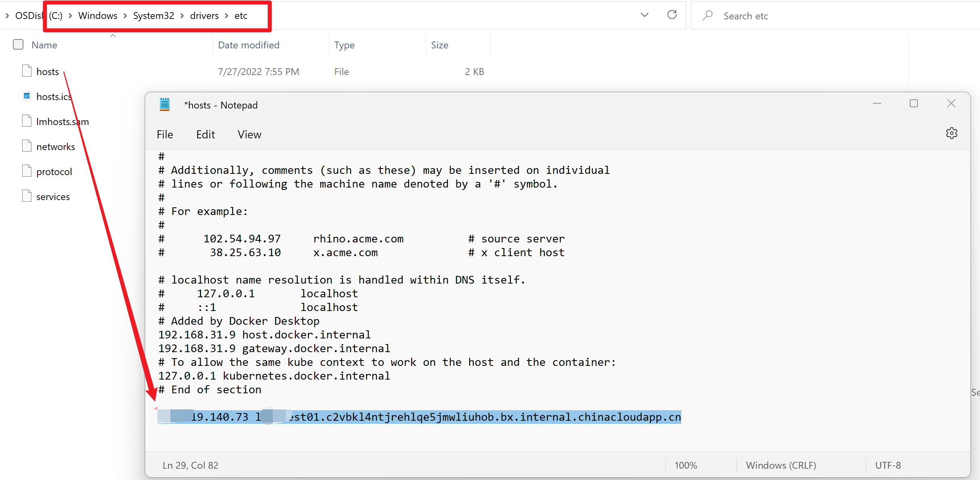The image size is (980, 480).
Task: Click the networks file icon
Action: [27, 146]
